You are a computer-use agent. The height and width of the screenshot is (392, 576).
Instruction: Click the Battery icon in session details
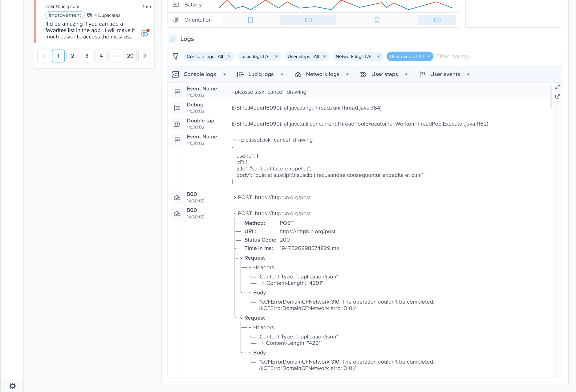tap(175, 4)
